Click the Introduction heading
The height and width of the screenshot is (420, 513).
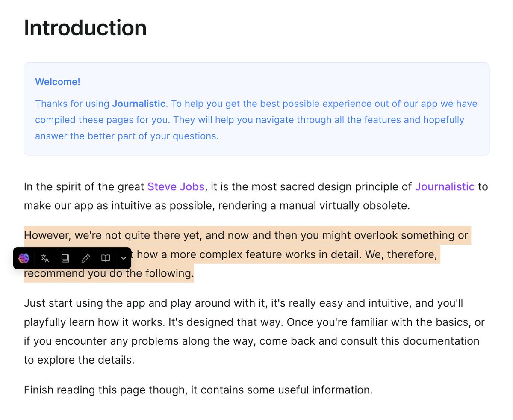click(85, 28)
